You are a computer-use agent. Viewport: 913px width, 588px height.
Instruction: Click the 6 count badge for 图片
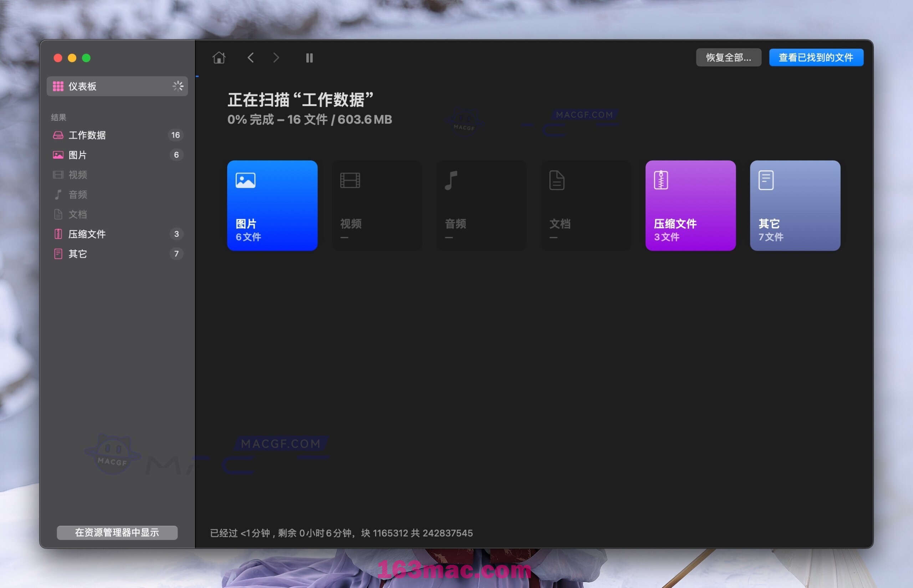click(177, 155)
